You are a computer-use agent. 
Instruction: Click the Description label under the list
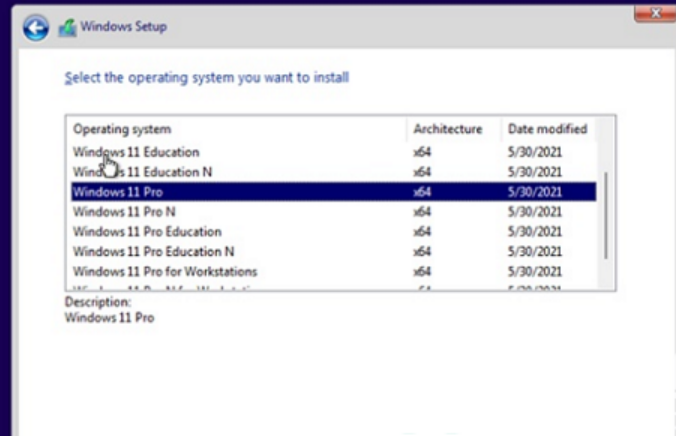click(x=98, y=302)
